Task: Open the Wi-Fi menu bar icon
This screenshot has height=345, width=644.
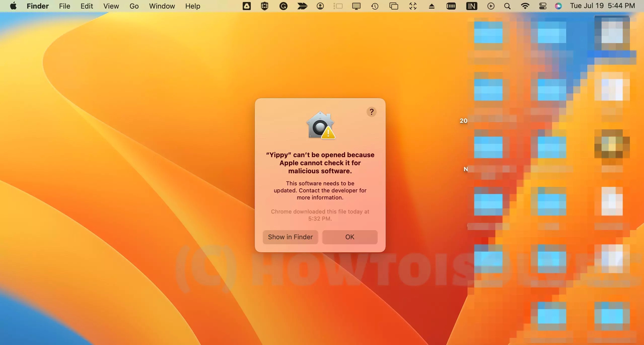Action: click(x=525, y=6)
